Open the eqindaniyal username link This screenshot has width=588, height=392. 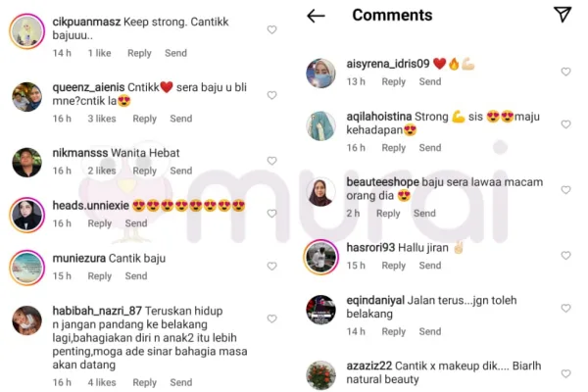tap(375, 300)
